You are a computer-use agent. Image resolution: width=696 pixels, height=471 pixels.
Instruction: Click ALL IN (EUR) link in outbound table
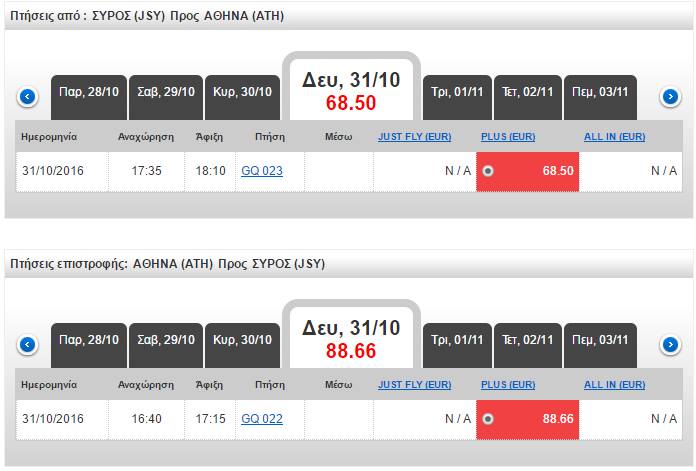point(614,135)
